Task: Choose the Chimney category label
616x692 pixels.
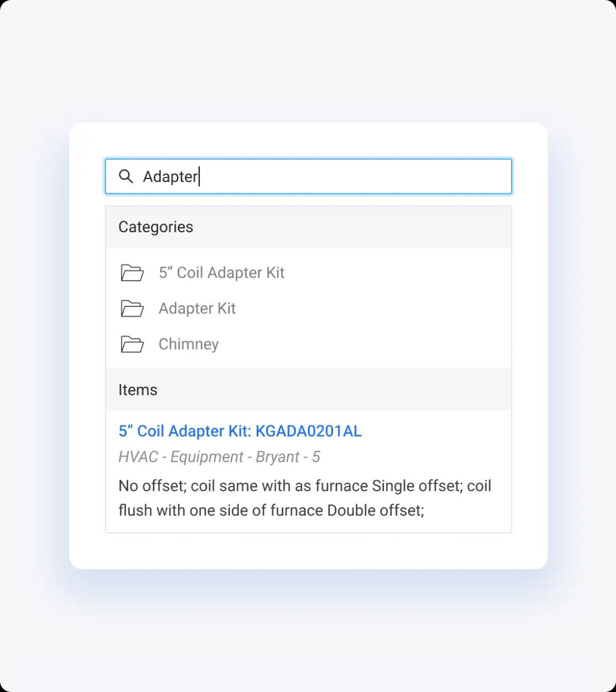Action: pos(188,344)
